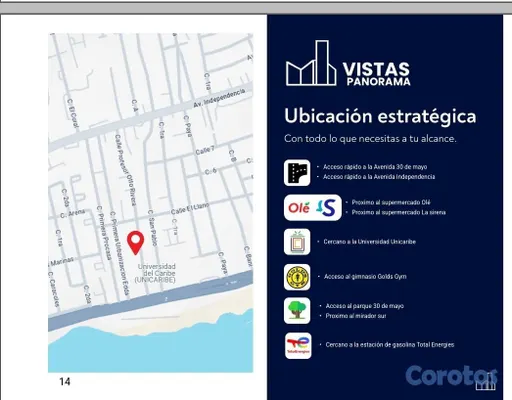Click the 'C. Primera Procaza' street label
Screen dimensions: 512x400
tap(103, 233)
